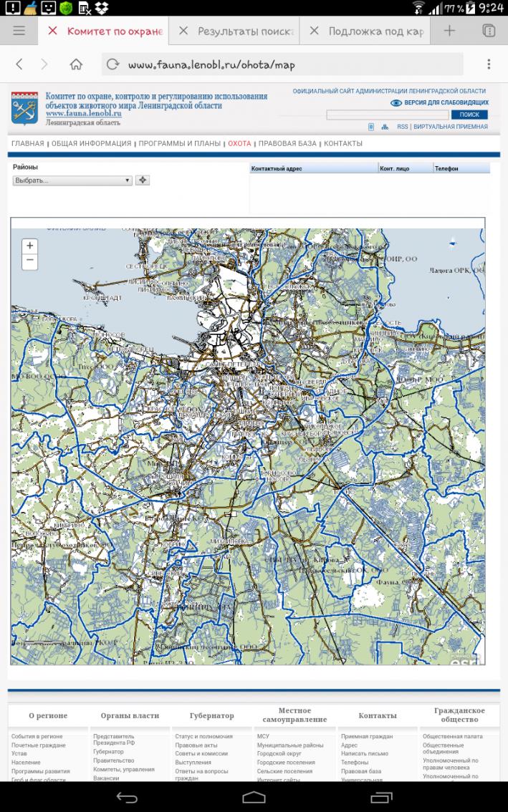The width and height of the screenshot is (508, 812).
Task: Expand the Районы Выбрать dropdown
Action: coord(72,180)
